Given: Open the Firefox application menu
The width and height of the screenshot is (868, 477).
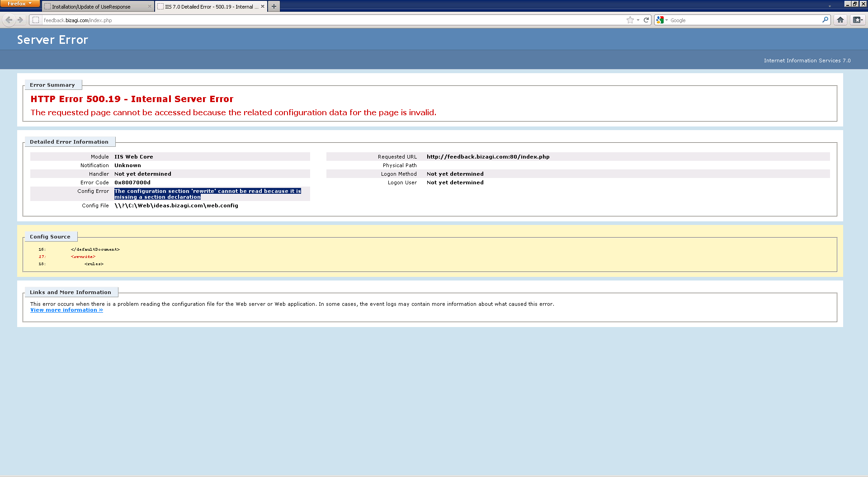Looking at the screenshot, I should click(19, 4).
